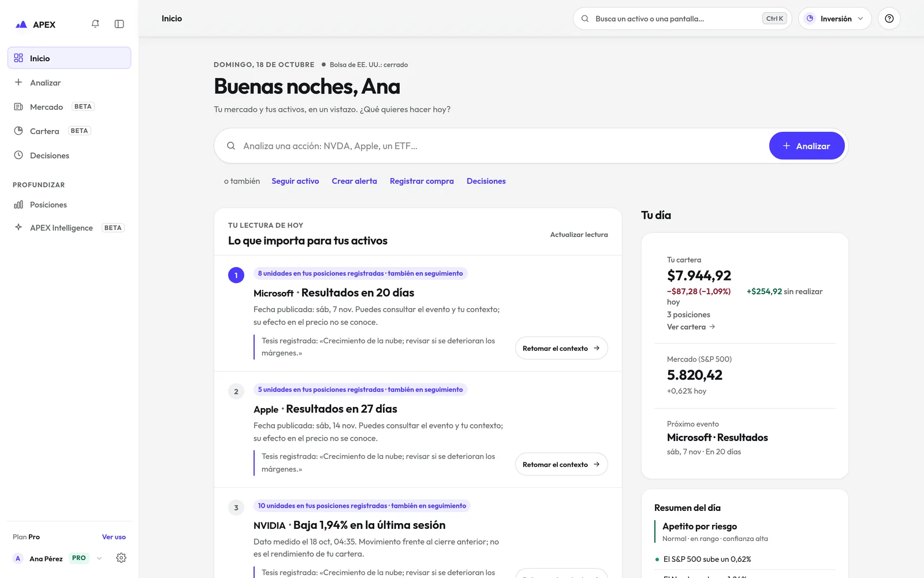The width and height of the screenshot is (924, 578).
Task: Open Mercado section
Action: [69, 106]
